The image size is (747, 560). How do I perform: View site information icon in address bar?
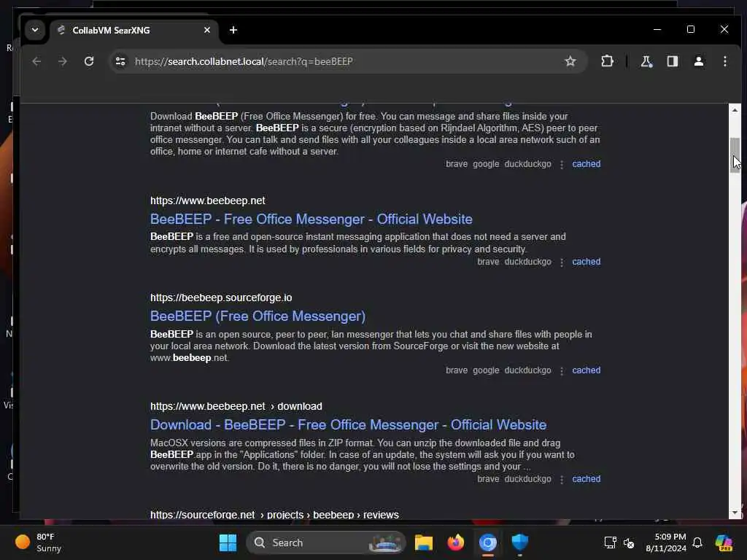[120, 61]
